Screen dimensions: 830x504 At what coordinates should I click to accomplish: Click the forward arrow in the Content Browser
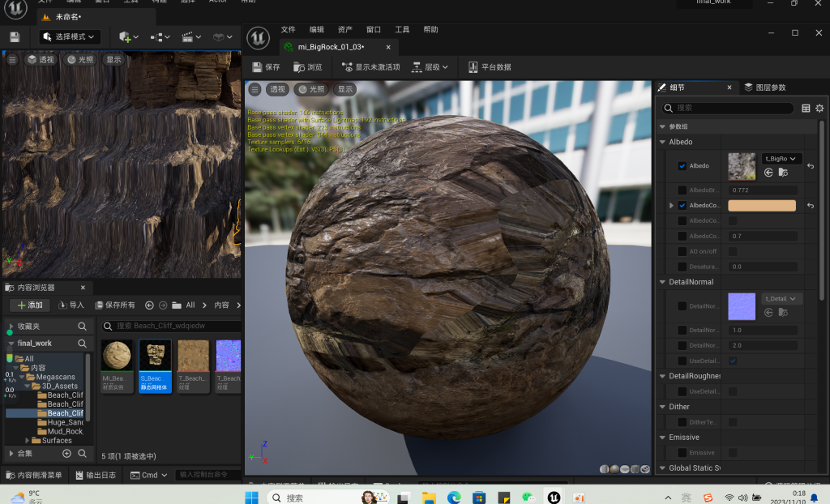click(x=163, y=305)
